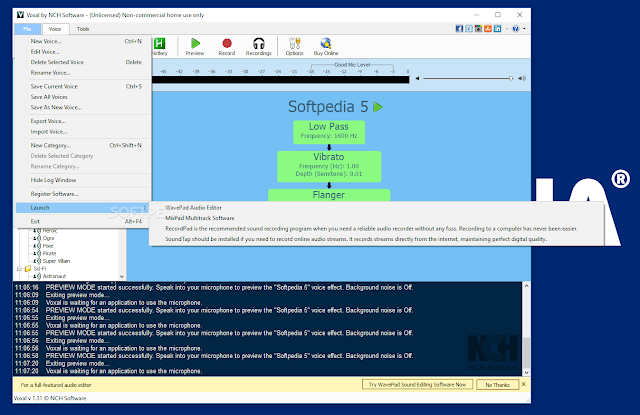This screenshot has width=640, height=415.
Task: Click Try WavePad Sound Editing Software Now
Action: 417,384
